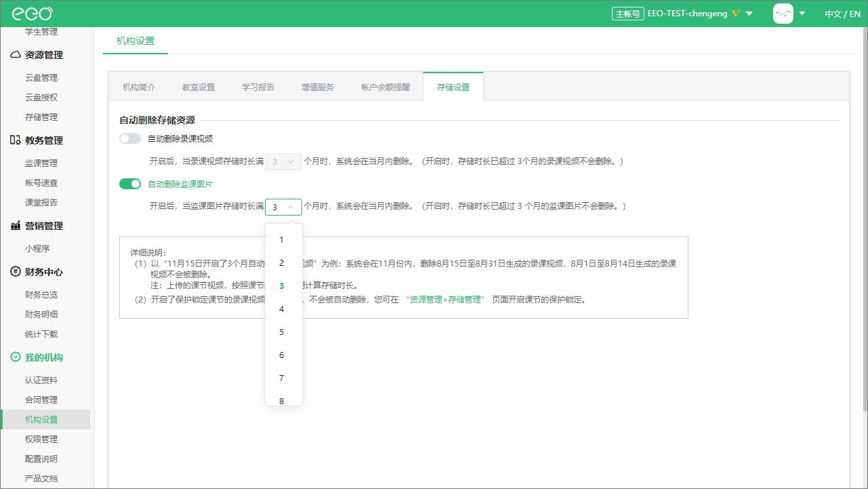
Task: Switch to 教室设置 tab
Action: (199, 87)
